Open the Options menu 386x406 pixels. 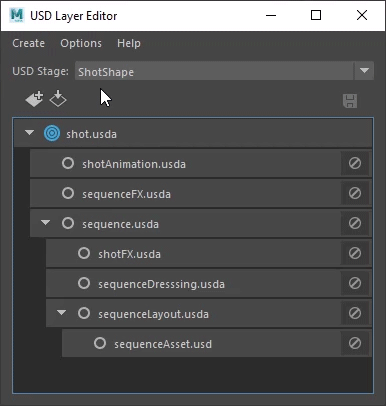[81, 43]
